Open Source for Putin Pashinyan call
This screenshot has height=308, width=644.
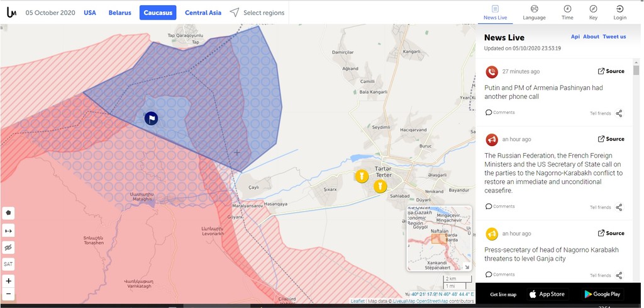pos(611,71)
